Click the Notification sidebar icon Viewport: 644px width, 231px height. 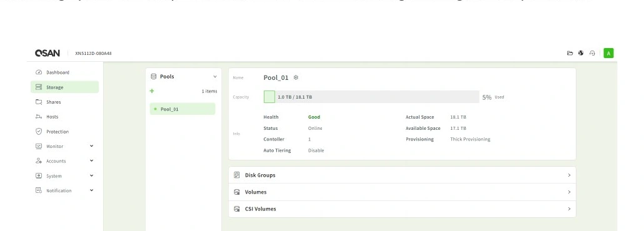pyautogui.click(x=39, y=190)
